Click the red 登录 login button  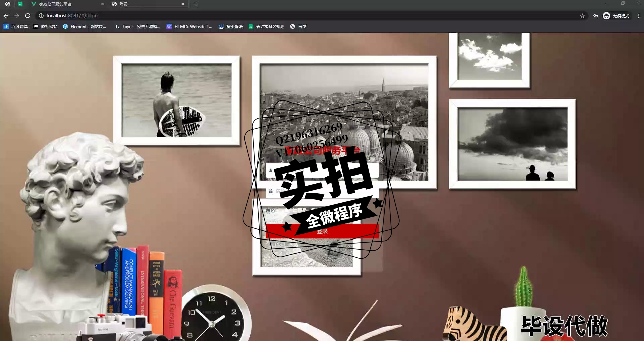322,231
